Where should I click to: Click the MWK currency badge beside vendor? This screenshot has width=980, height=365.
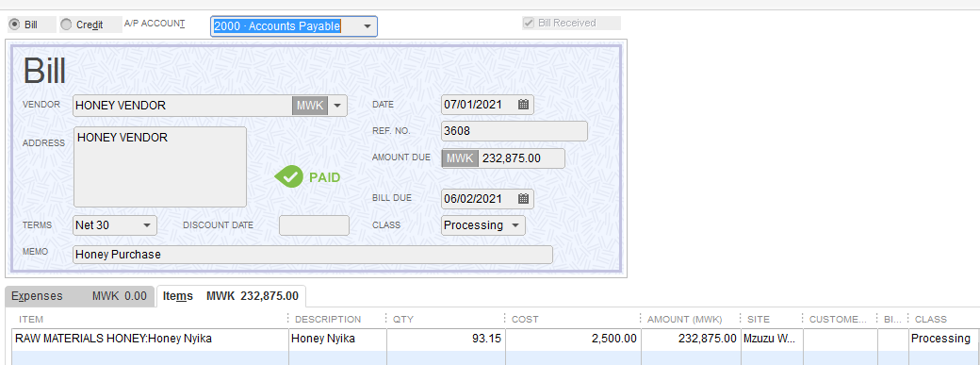point(310,106)
